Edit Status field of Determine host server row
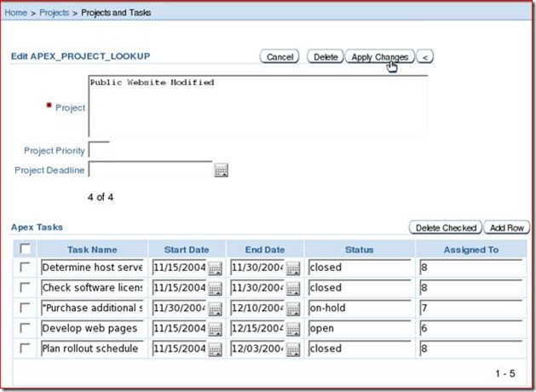The image size is (536, 392). [x=360, y=267]
